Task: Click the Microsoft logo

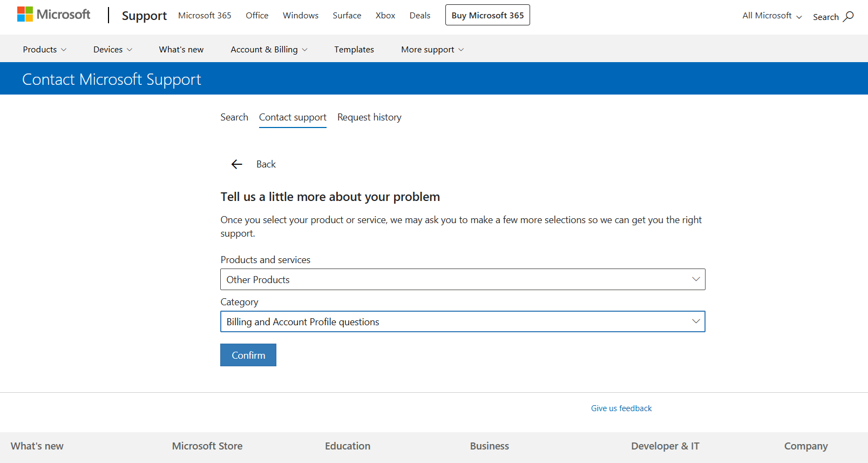Action: [53, 15]
